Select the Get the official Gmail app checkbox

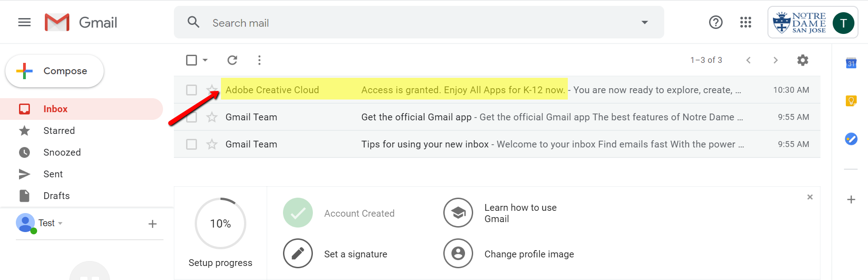click(192, 117)
